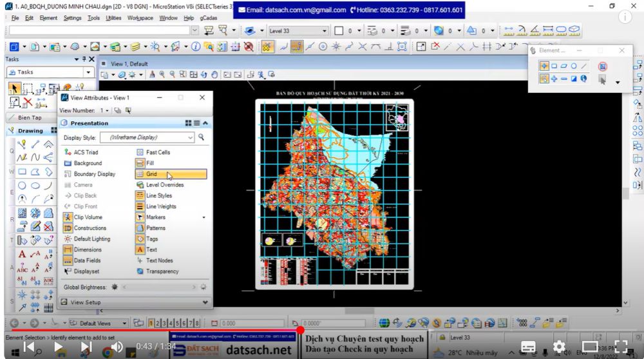The height and width of the screenshot is (359, 644).
Task: Switch to view number 3 button
Action: click(x=164, y=322)
